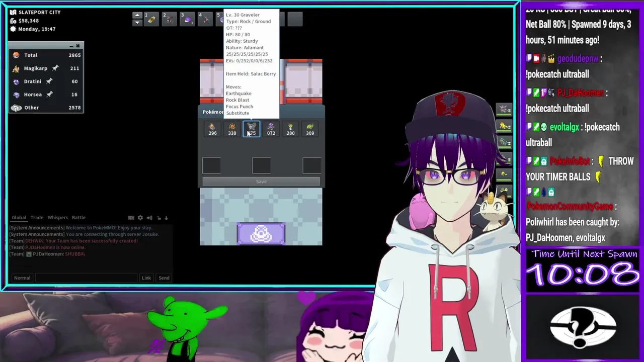Click the chat language flag icon
Viewport: 644px width, 362px height.
(x=131, y=218)
